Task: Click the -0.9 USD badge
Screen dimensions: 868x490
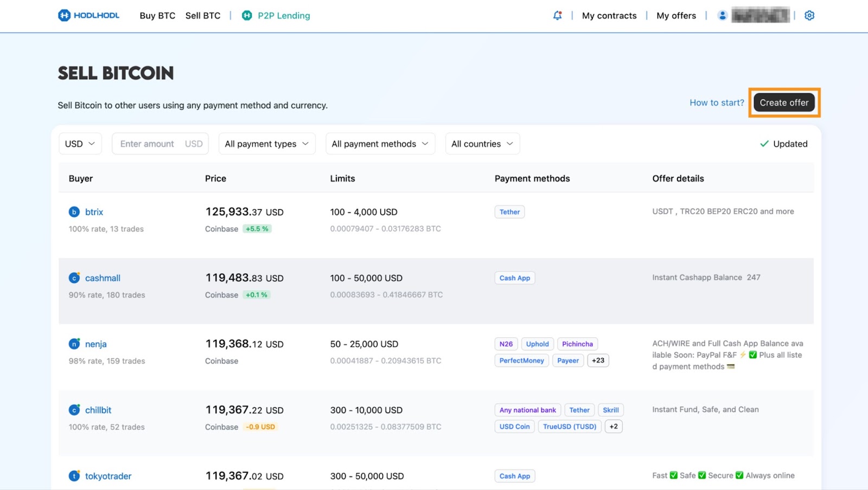Action: click(260, 427)
